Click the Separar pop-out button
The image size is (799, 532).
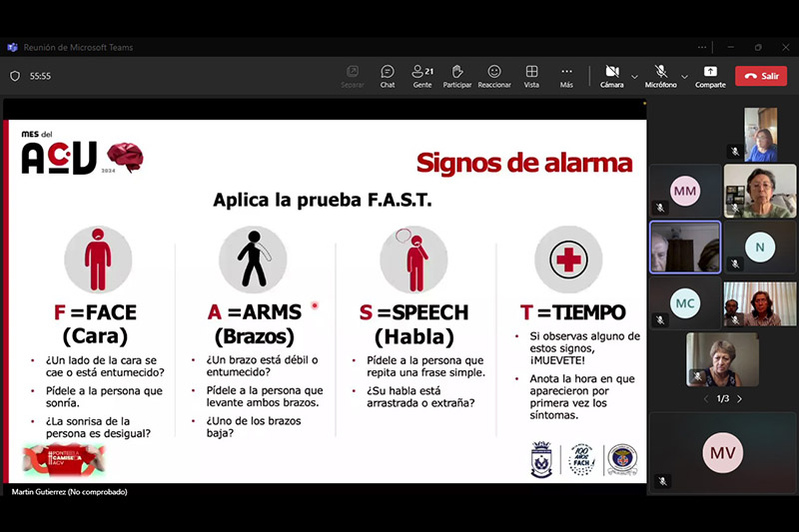[x=353, y=77]
